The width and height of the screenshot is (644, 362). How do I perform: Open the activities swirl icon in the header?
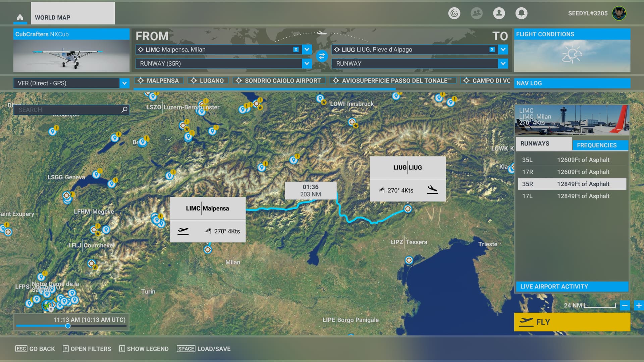[x=454, y=13]
